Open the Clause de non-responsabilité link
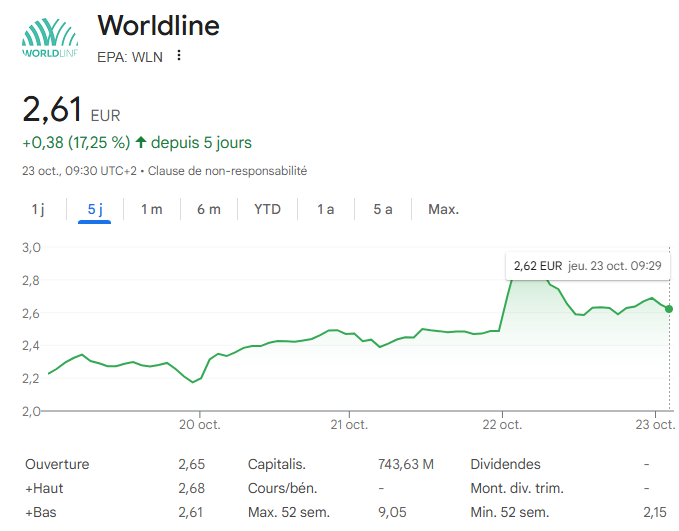This screenshot has width=679, height=531. point(227,171)
